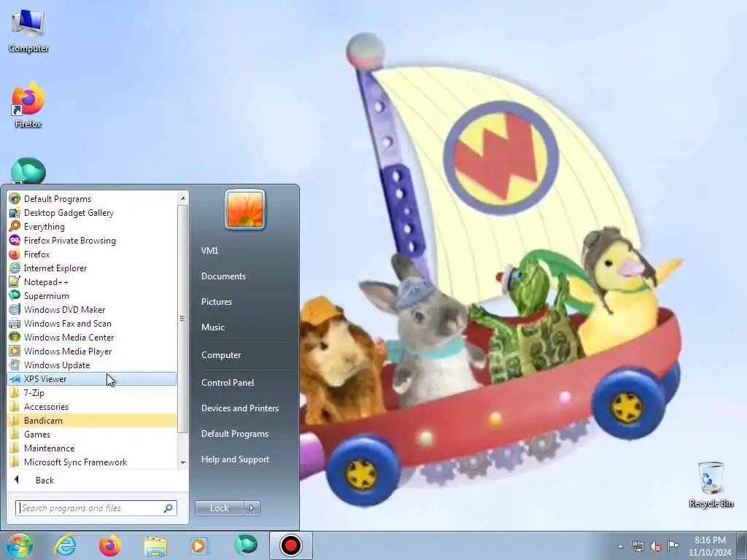Click the Lock button
Viewport: 747px width, 560px height.
219,508
